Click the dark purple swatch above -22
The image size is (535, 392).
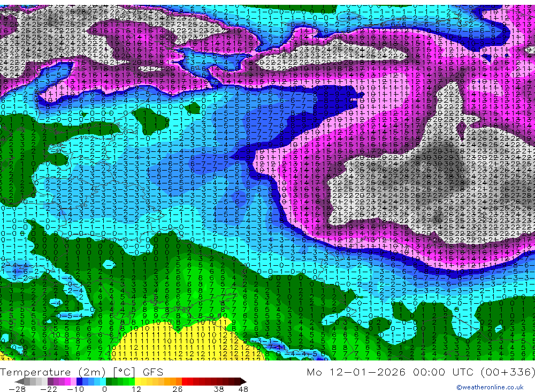pos(50,381)
